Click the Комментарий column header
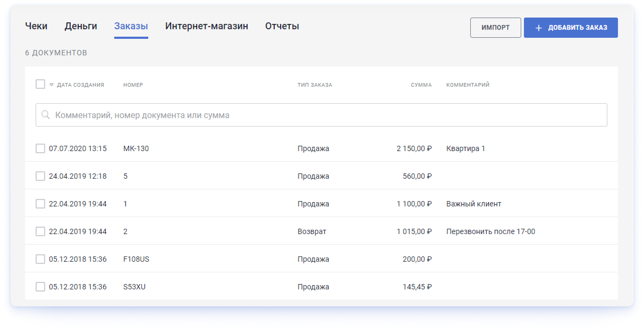 468,85
